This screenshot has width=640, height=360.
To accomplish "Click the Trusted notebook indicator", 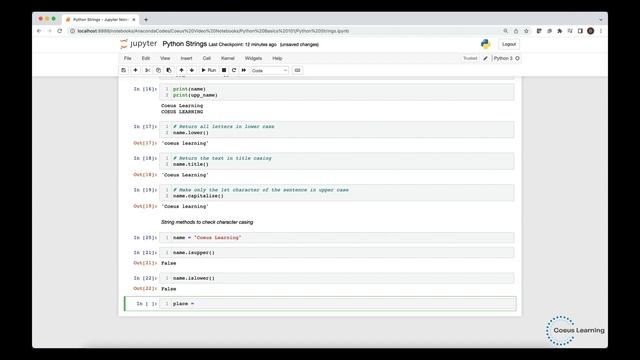I will (x=470, y=58).
